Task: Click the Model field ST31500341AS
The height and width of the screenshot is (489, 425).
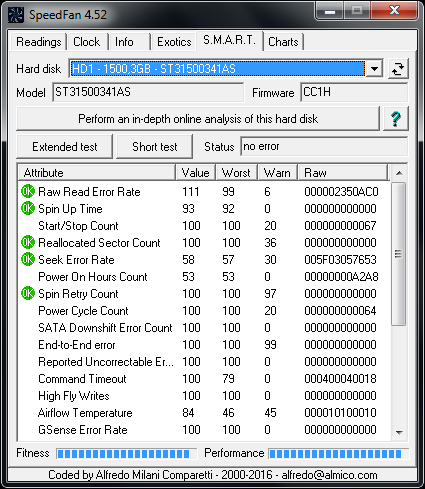Action: [148, 92]
